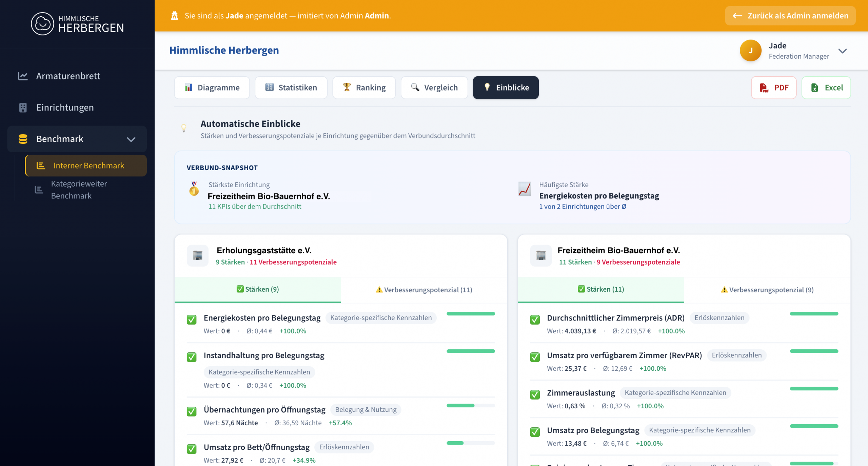Export as PDF
This screenshot has height=466, width=868.
[x=774, y=88]
